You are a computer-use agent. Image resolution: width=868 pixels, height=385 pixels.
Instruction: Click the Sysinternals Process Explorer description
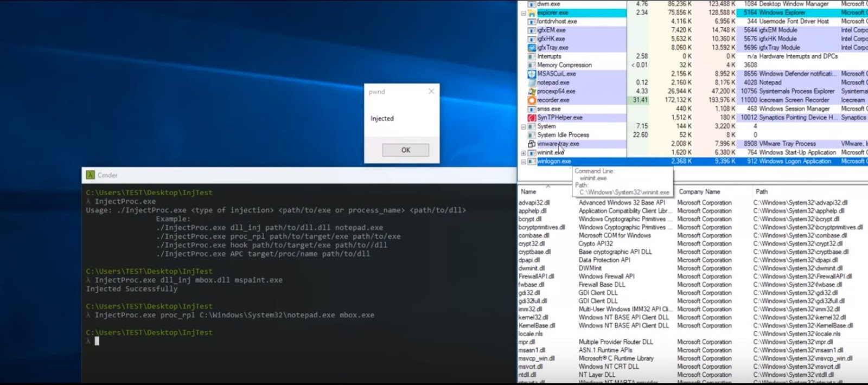(796, 91)
